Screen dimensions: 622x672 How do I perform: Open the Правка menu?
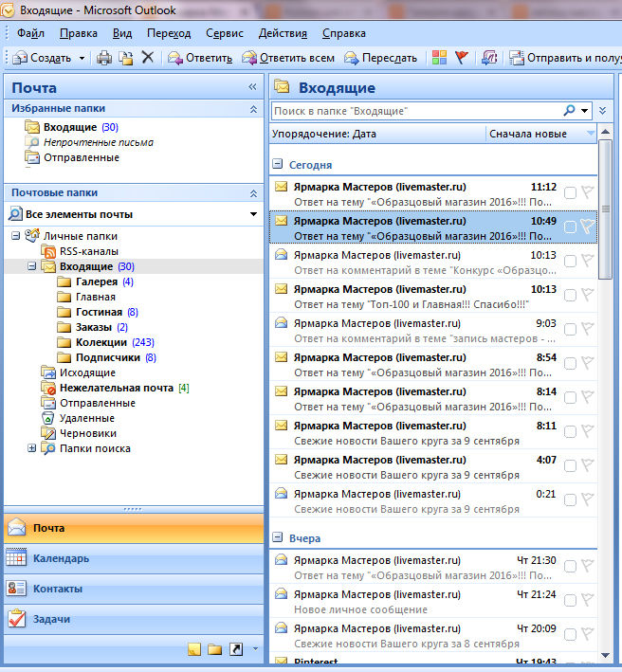click(x=79, y=33)
